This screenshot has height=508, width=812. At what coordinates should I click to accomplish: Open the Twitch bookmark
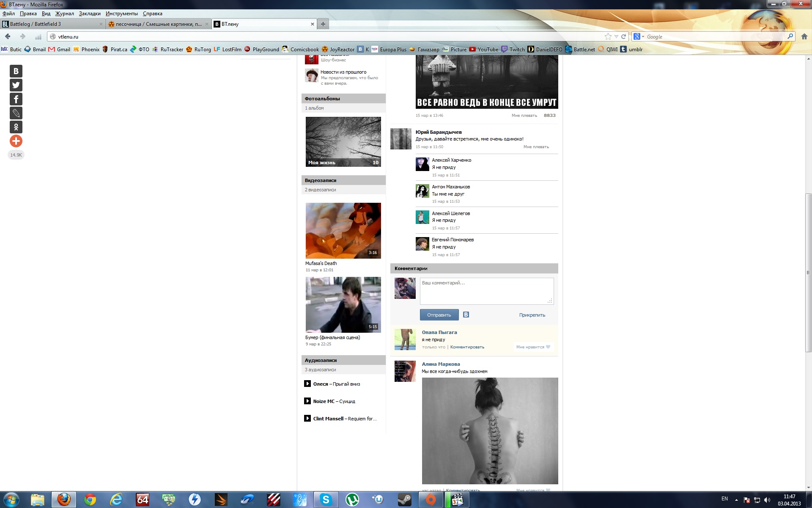coord(513,49)
